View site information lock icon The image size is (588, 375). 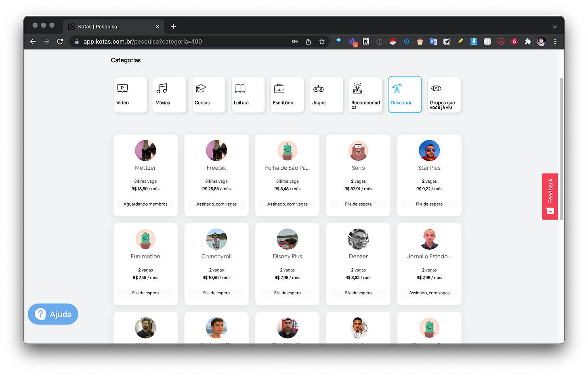coord(77,41)
